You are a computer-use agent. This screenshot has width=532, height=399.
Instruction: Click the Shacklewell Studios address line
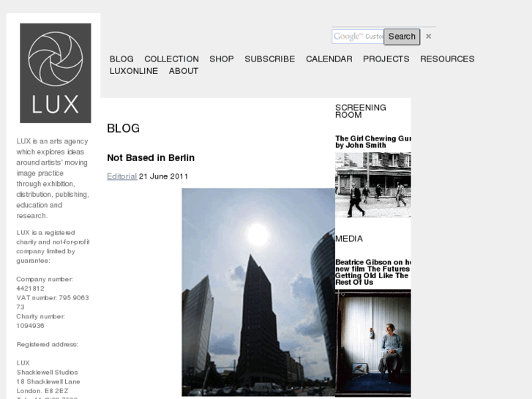(x=47, y=373)
